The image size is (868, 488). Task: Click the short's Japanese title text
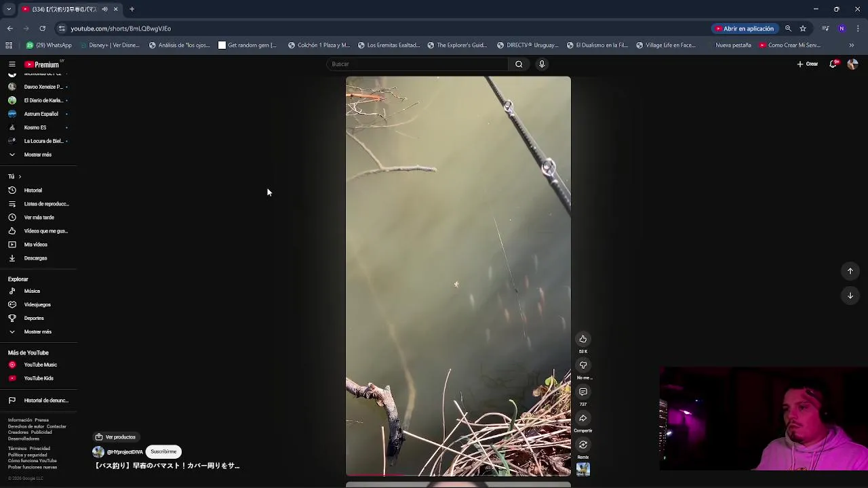[x=167, y=466]
